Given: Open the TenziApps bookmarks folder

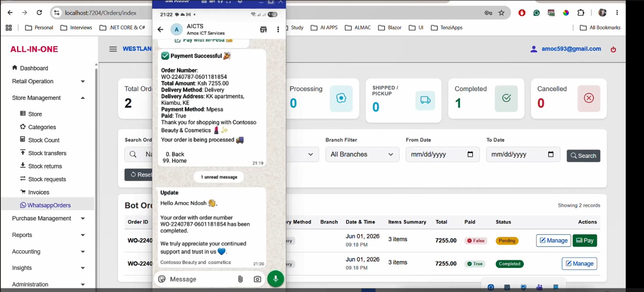Looking at the screenshot, I should 447,27.
